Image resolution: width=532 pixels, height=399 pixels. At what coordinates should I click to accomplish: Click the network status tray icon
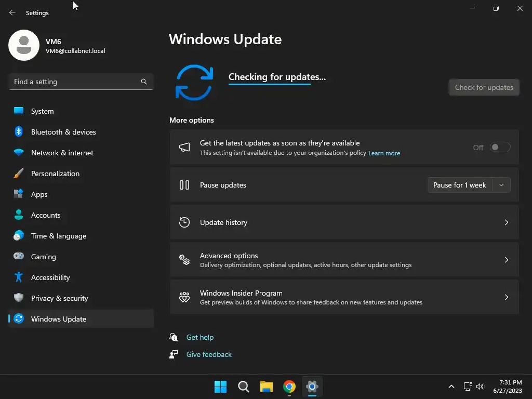pyautogui.click(x=468, y=387)
